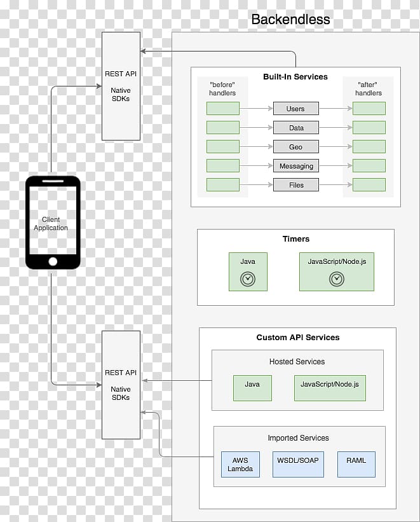This screenshot has height=522, width=420.
Task: Select the Java box under Hosted Services
Action: point(252,388)
